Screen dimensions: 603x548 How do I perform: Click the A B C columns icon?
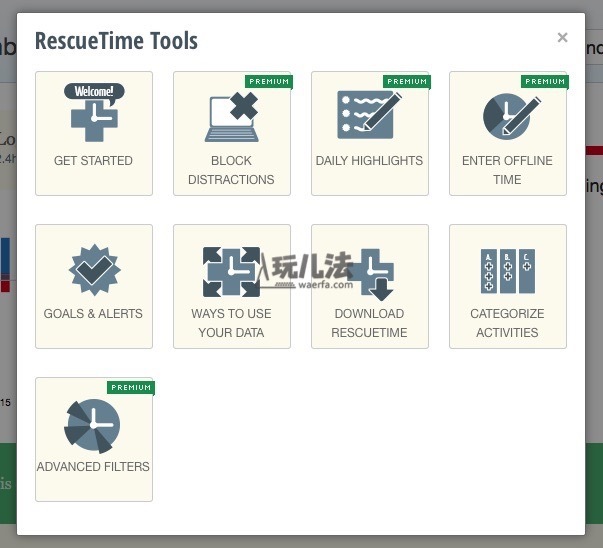[507, 270]
